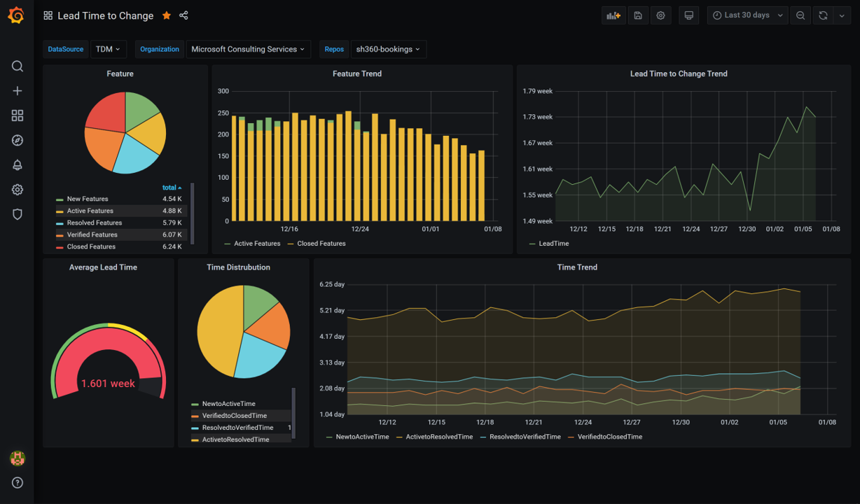Viewport: 860px width, 504px height.
Task: Open the TDM DataSource dropdown
Action: (x=108, y=49)
